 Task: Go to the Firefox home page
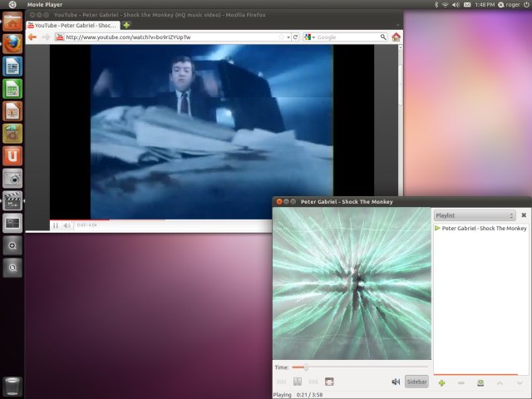pyautogui.click(x=396, y=37)
